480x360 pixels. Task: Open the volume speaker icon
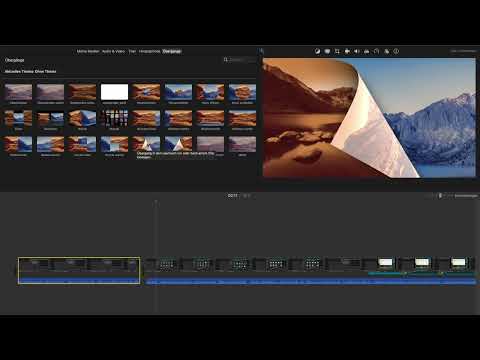pos(357,51)
